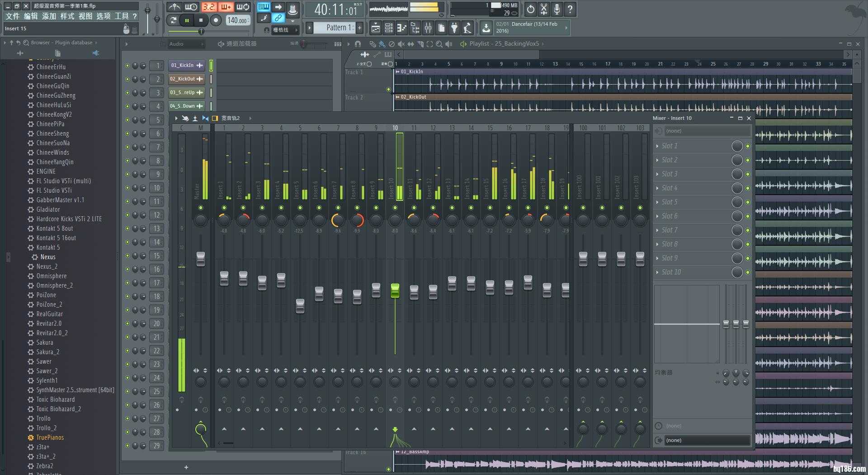Open the mixer output (none) dropdown
The width and height of the screenshot is (868, 475).
point(707,440)
